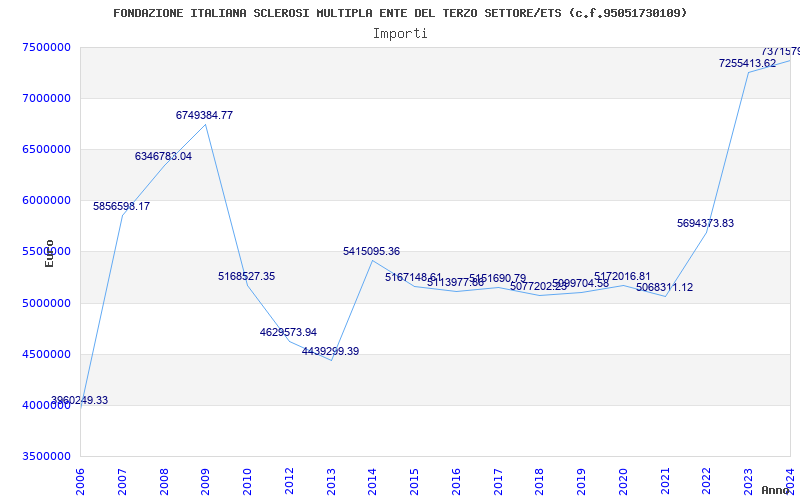The height and width of the screenshot is (500, 800).
Task: Click the year 2021 on x-axis
Action: [665, 482]
